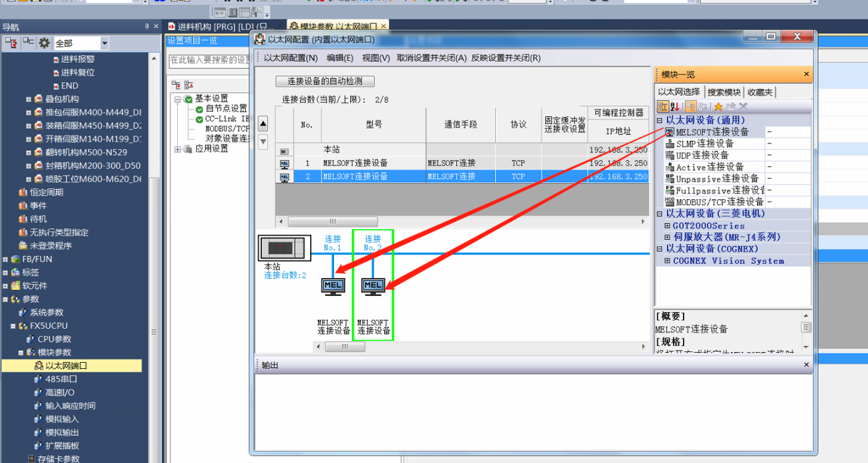Expand the COGNEX Vision System group
The image size is (868, 463).
tap(667, 261)
